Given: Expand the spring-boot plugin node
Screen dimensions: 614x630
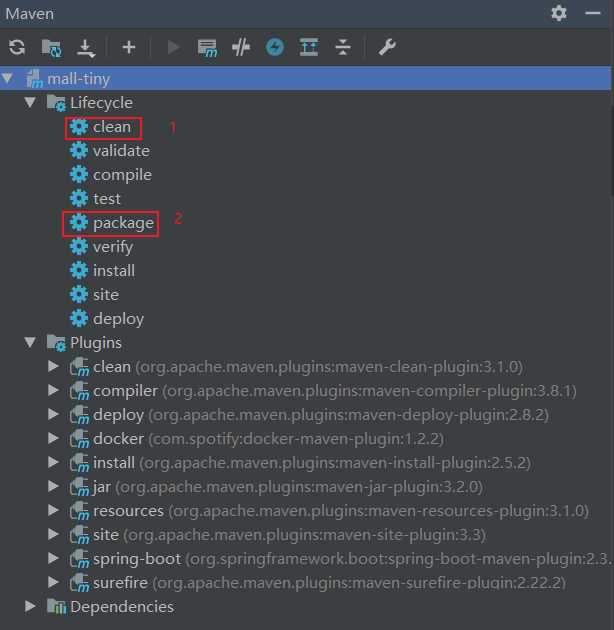Looking at the screenshot, I should [x=54, y=559].
